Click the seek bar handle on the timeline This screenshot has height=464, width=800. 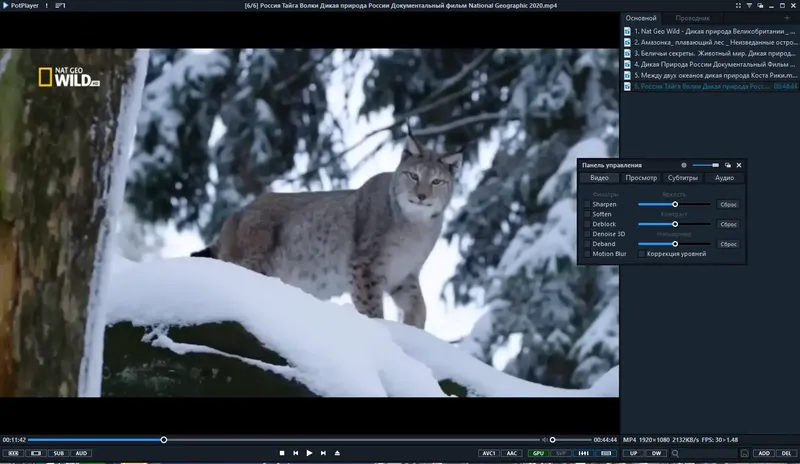(164, 439)
